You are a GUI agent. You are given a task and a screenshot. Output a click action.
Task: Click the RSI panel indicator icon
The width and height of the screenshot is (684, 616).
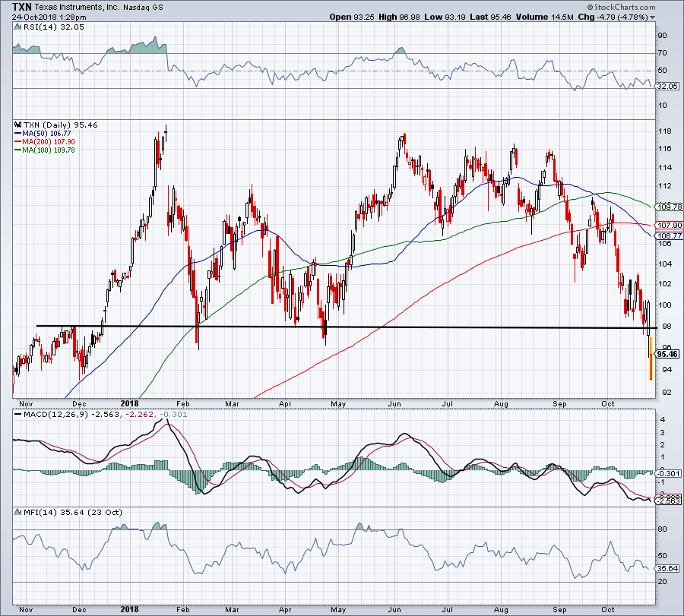pos(17,27)
